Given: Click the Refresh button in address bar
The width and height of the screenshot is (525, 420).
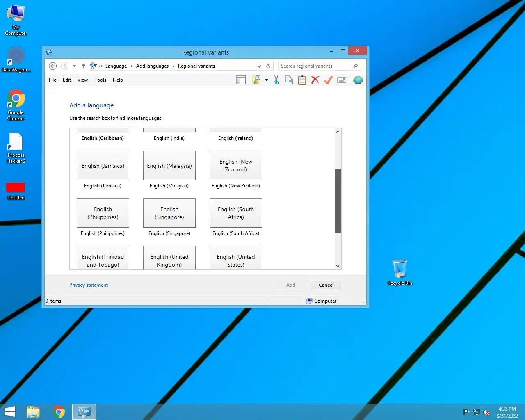Looking at the screenshot, I should coord(268,66).
